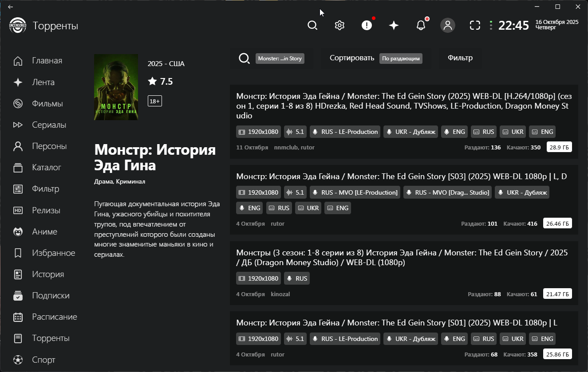Image resolution: width=588 pixels, height=372 pixels.
Task: Click the back arrow in title bar
Action: [x=10, y=7]
